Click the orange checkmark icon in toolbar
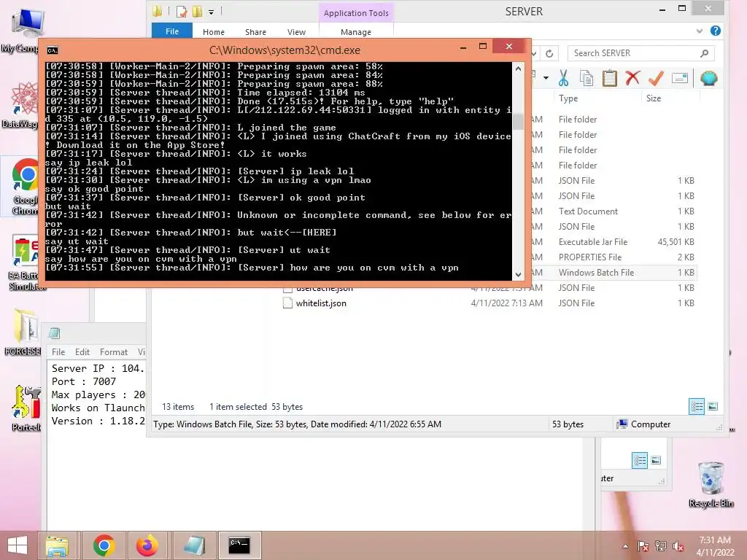 pyautogui.click(x=656, y=78)
